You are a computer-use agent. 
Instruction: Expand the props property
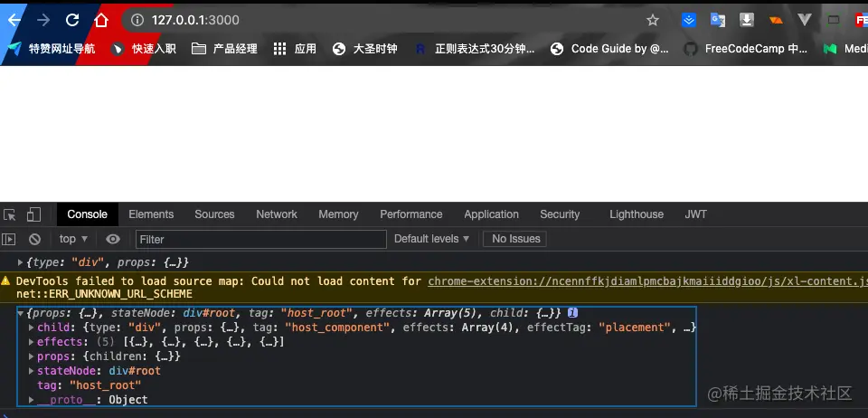click(x=32, y=356)
